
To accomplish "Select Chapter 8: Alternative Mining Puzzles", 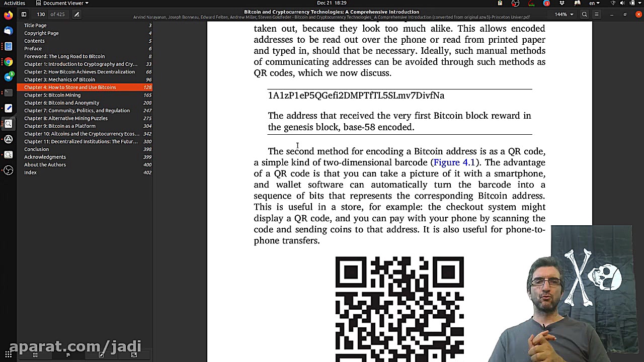I will (x=85, y=118).
